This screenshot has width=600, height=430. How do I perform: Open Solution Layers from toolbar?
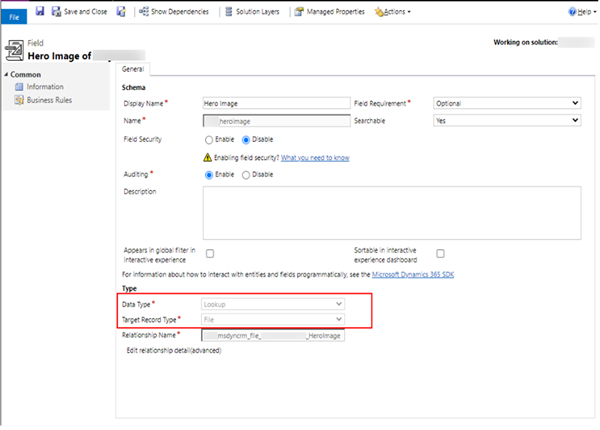[x=254, y=11]
